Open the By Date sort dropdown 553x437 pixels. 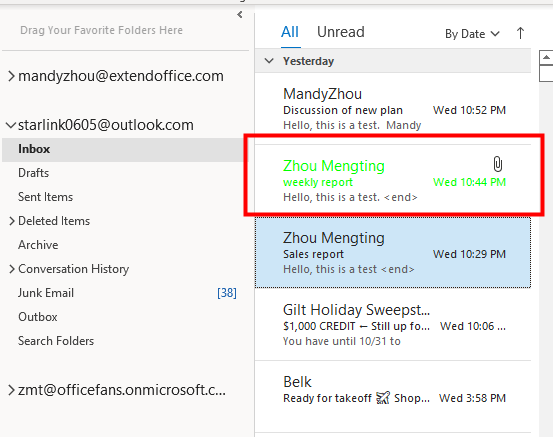click(x=472, y=34)
